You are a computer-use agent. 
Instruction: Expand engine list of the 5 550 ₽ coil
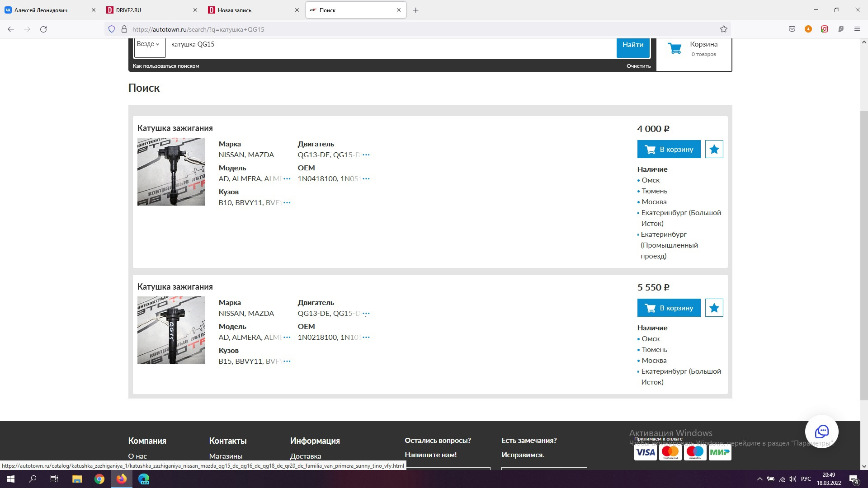click(366, 314)
